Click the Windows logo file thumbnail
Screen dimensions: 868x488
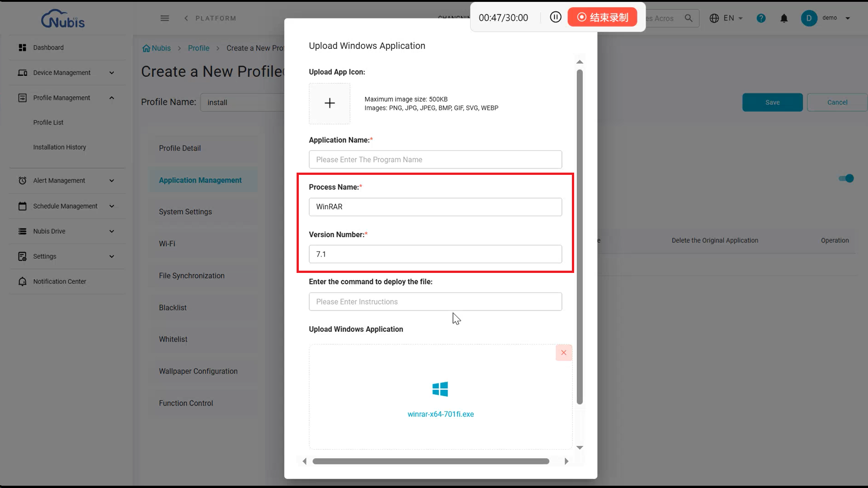pyautogui.click(x=440, y=389)
